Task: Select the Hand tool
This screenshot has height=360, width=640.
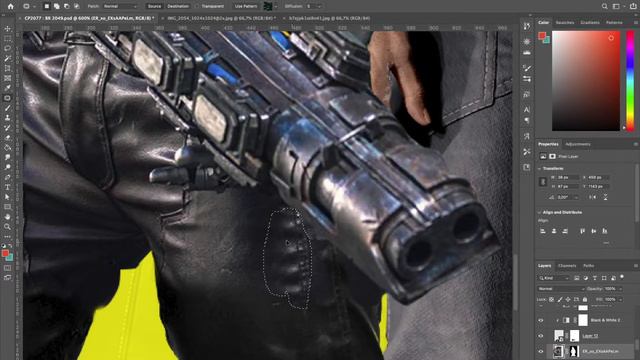Action: pos(7,217)
